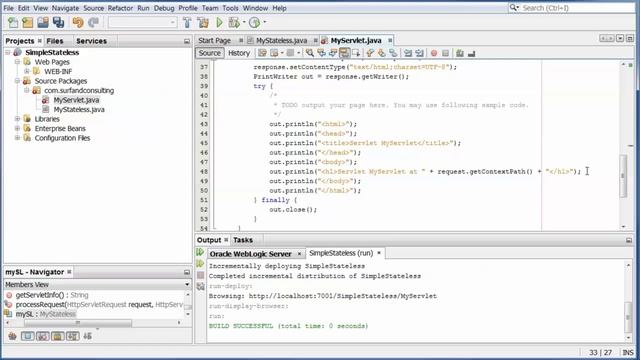This screenshot has width=640, height=360.
Task: Toggle the sort order icon in Navigator
Action: (x=87, y=336)
